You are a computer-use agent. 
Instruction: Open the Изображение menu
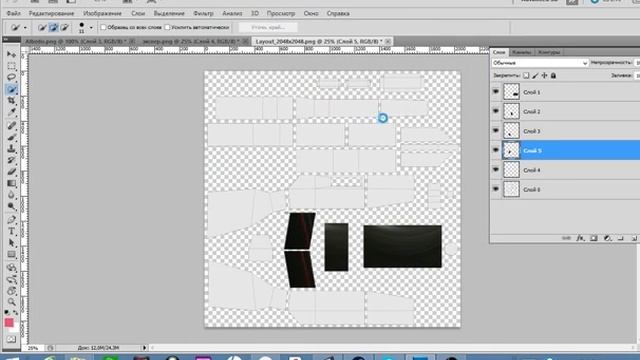click(102, 13)
